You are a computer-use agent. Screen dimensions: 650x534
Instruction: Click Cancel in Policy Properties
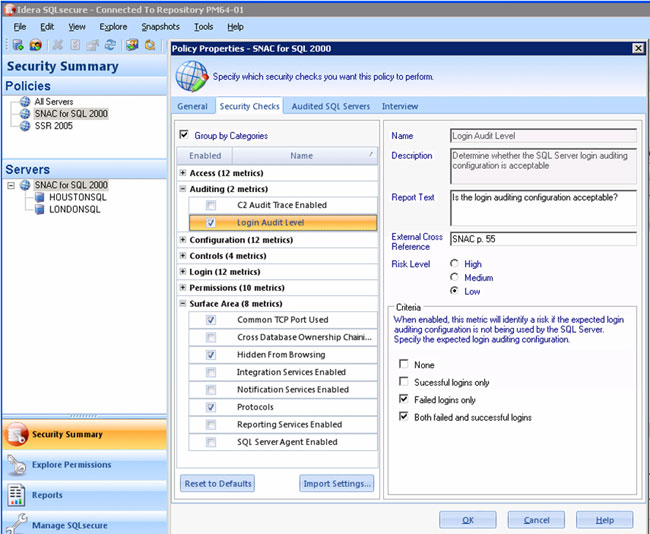(536, 520)
